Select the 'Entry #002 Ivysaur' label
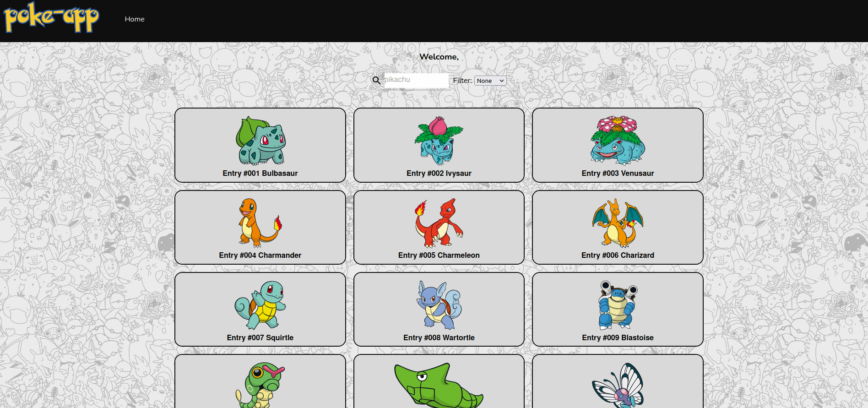868x408 pixels. [x=439, y=173]
